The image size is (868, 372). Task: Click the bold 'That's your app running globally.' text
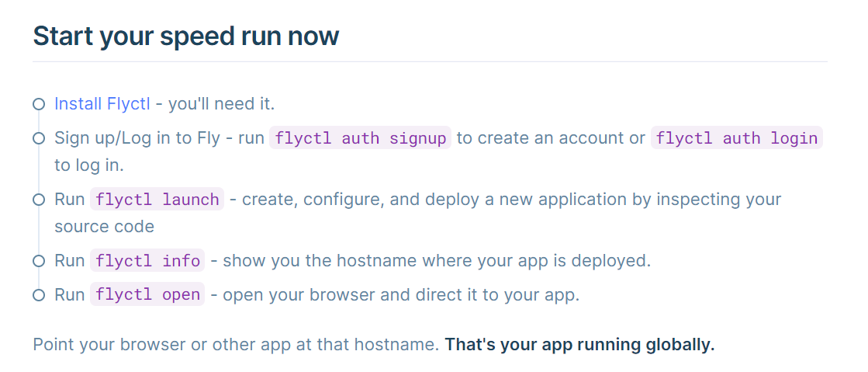[579, 344]
